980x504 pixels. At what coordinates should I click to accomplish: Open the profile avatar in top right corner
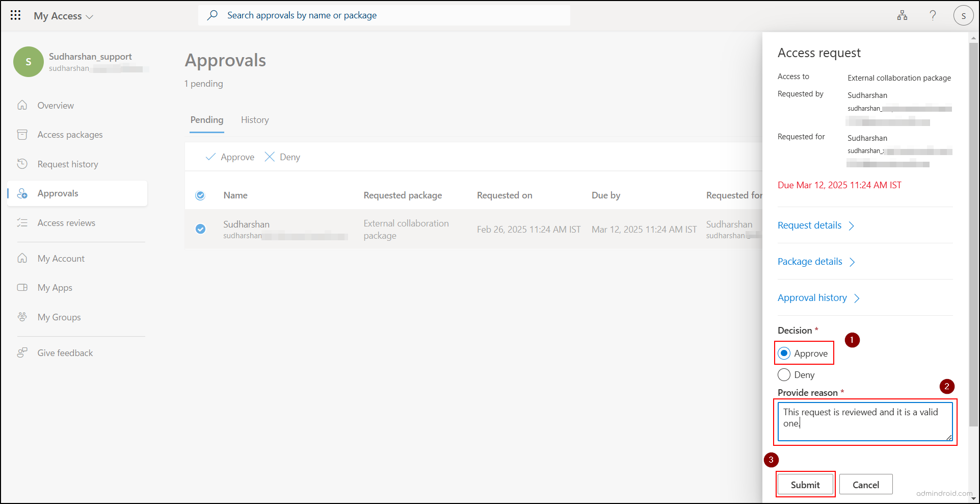963,15
